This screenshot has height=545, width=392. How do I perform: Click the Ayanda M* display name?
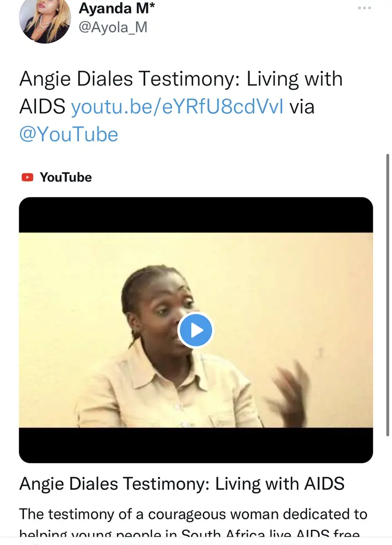pos(117,8)
